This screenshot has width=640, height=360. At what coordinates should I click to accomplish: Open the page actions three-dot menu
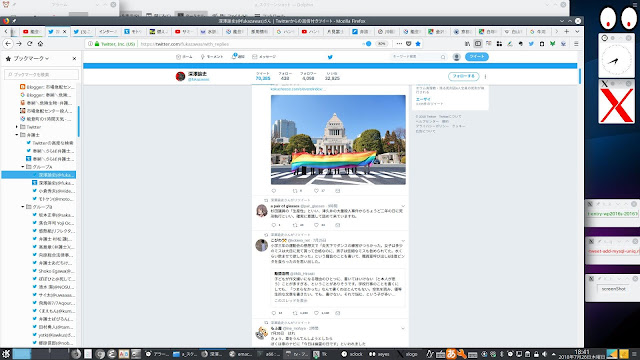click(x=399, y=44)
